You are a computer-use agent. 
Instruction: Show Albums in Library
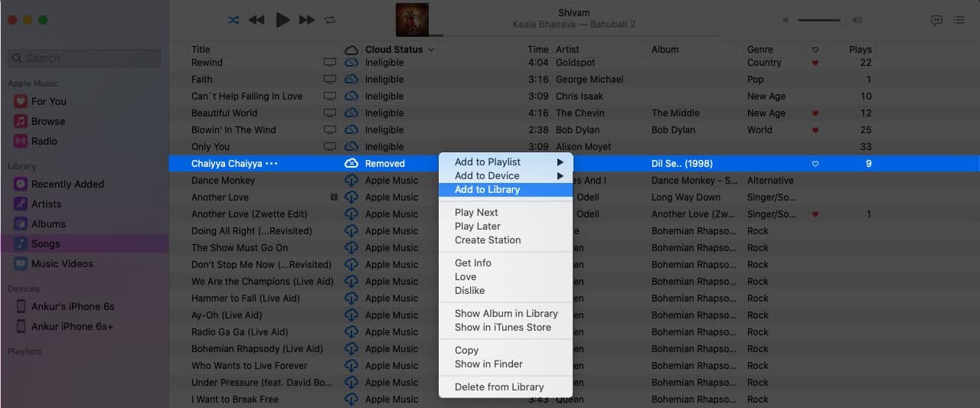[48, 224]
